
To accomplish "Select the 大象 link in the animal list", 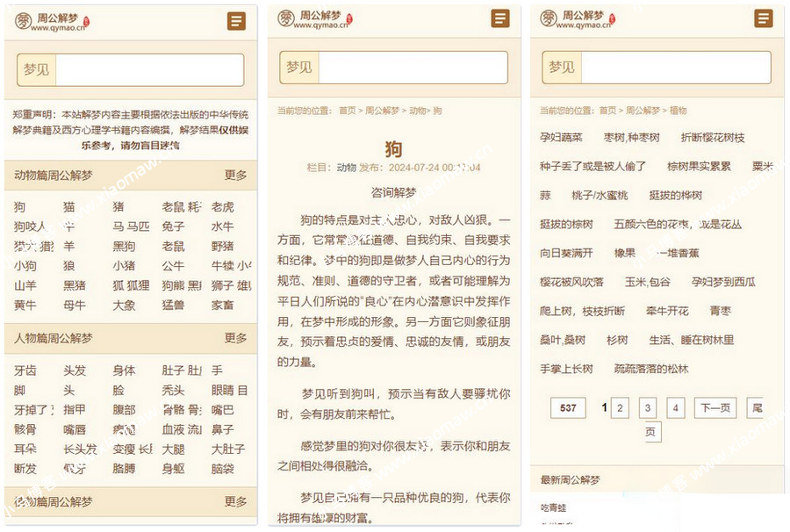I will coord(124,306).
